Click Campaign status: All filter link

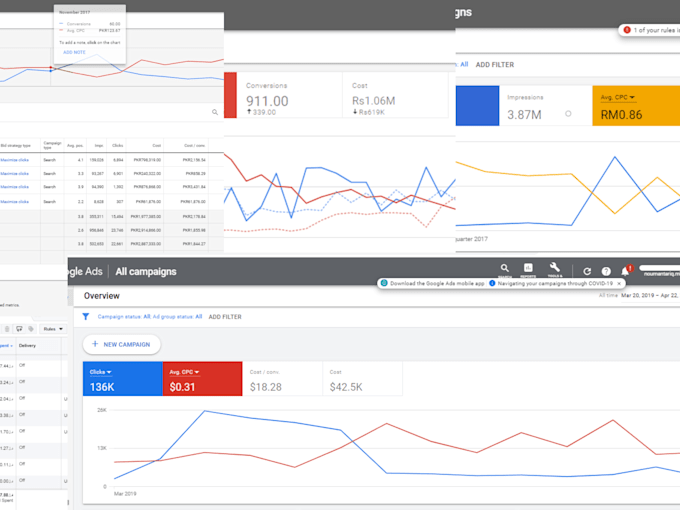point(124,317)
